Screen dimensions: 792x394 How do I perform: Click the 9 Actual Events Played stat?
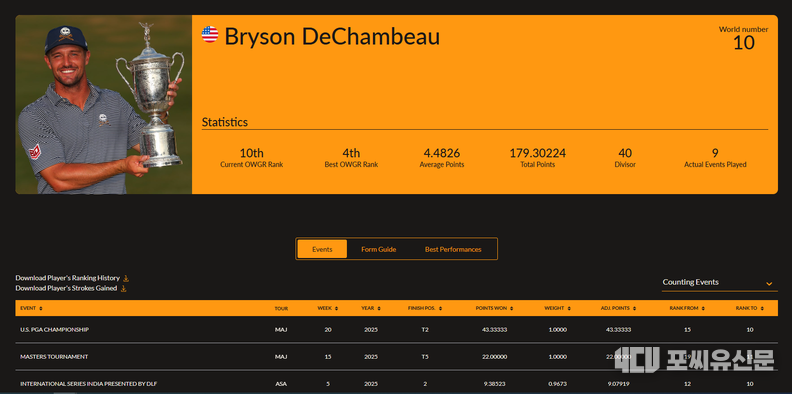[715, 158]
